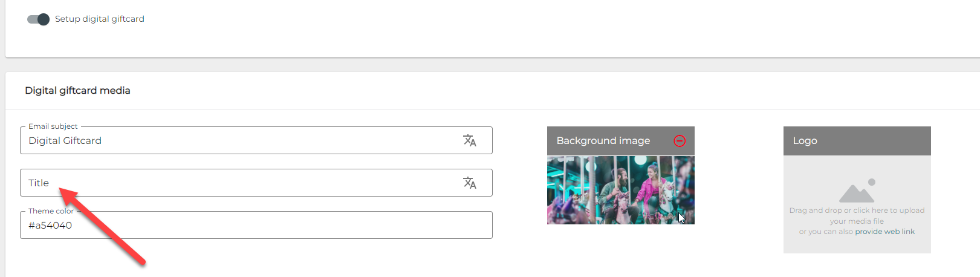
Task: Click the Email subject floating label
Action: click(53, 126)
